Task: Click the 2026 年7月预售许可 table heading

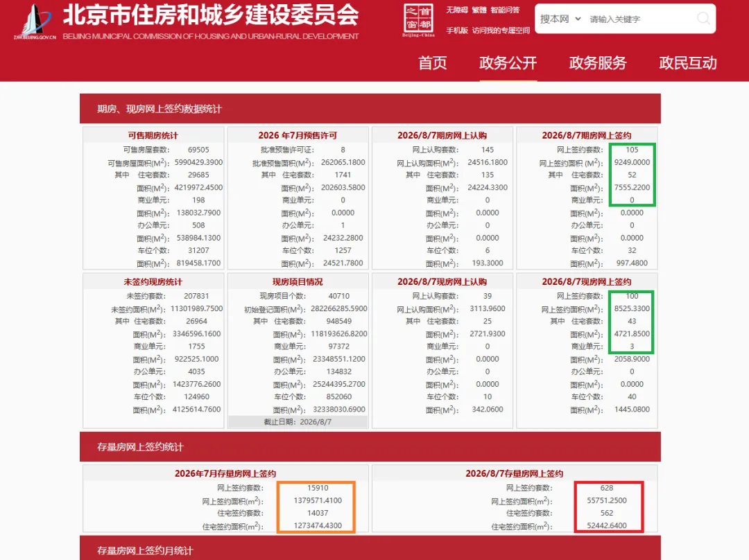Action: pos(298,136)
